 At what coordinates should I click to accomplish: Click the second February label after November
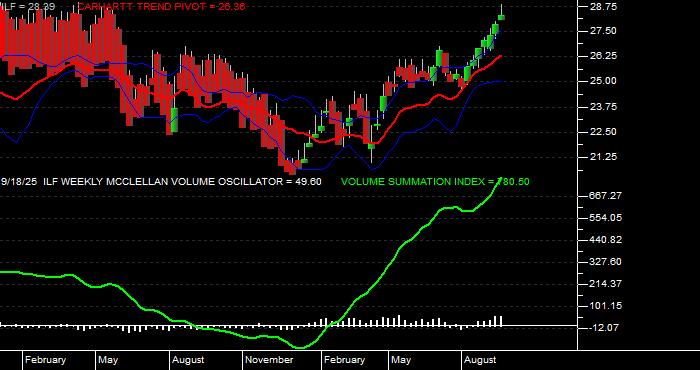(x=344, y=360)
